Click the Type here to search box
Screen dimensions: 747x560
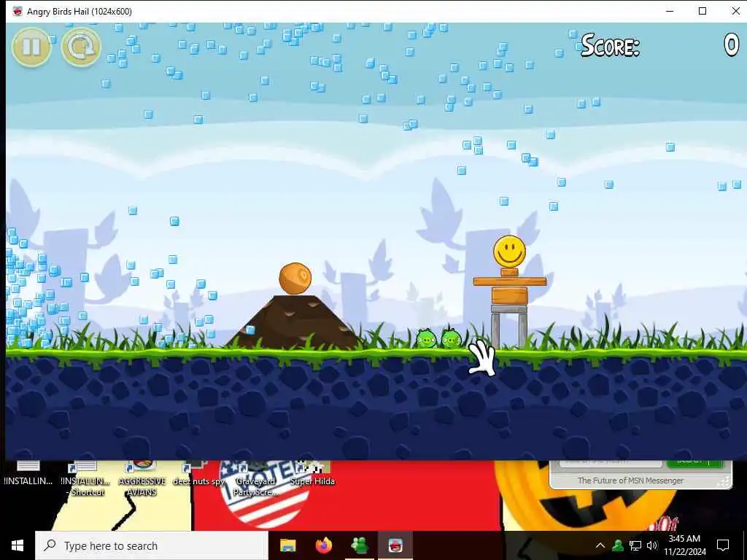(152, 545)
